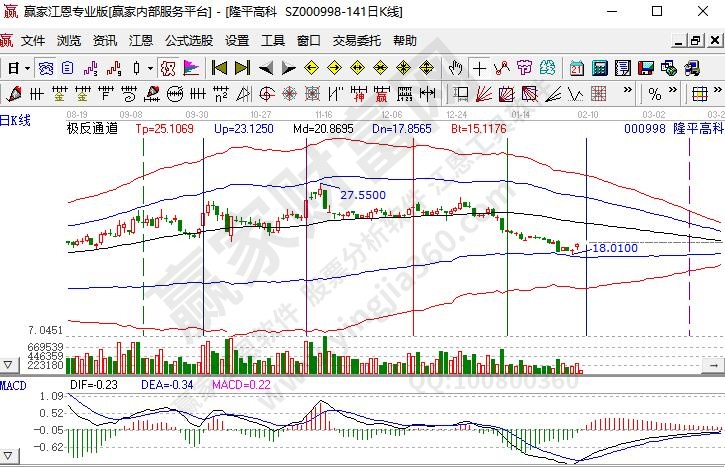Open the calculator tool
Screen dimensions: 725x467
pos(599,68)
